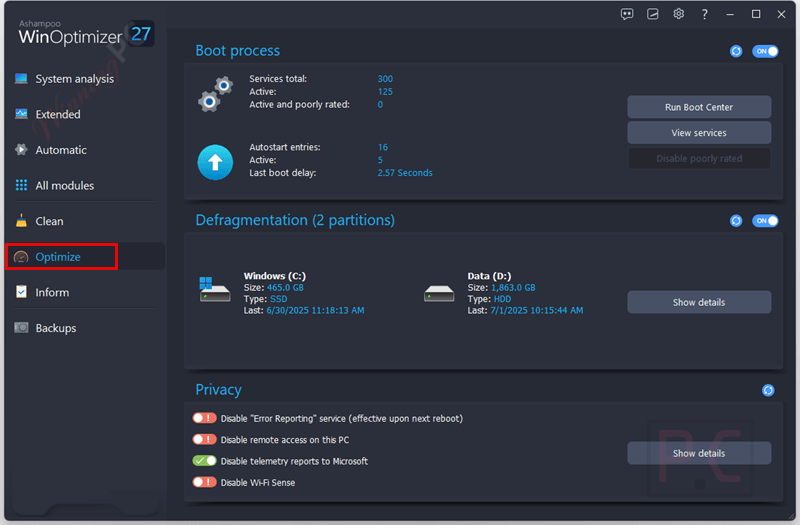This screenshot has width=800, height=525.
Task: Click Disable poorly rated button
Action: 699,159
